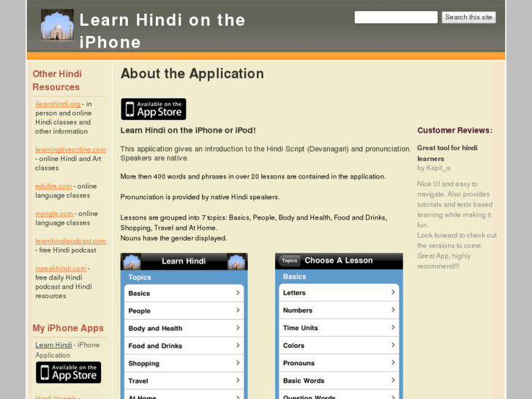Click the Learn Hindi on the iPhone site title

[162, 31]
